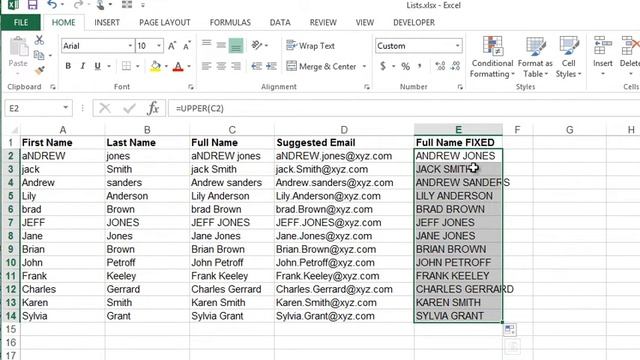Screen dimensions: 640x360
Task: Open the Conditional Formatting menu
Action: [x=492, y=57]
